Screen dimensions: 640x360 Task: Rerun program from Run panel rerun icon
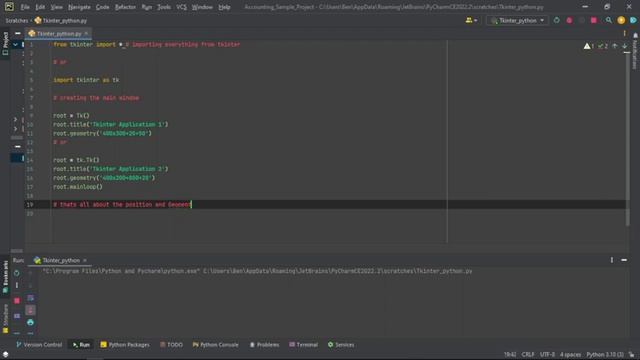(x=17, y=273)
